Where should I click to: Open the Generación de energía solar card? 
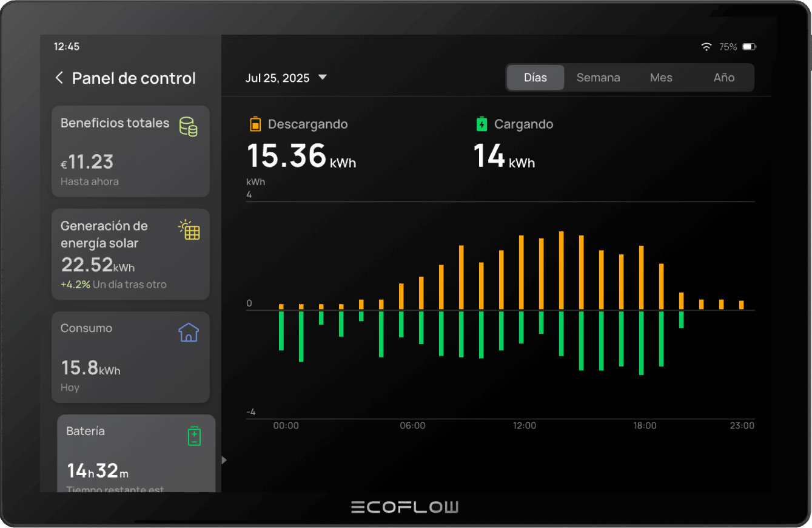(130, 254)
